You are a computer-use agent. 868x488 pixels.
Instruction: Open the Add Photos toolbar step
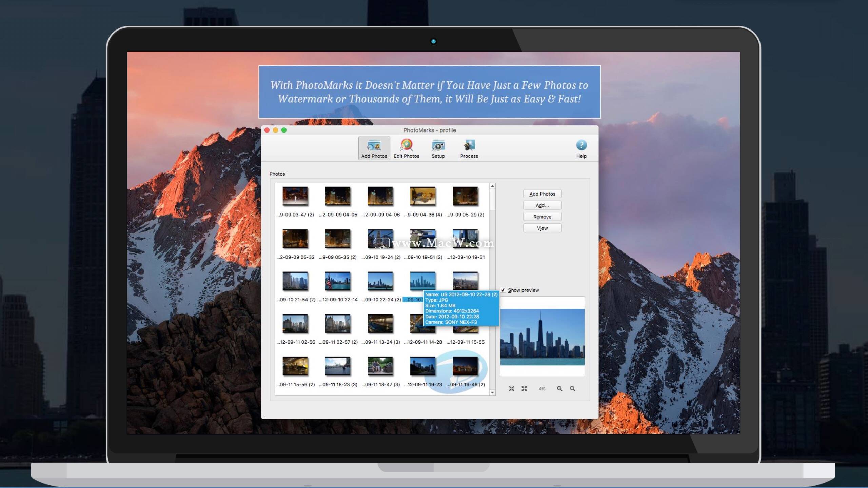click(374, 148)
